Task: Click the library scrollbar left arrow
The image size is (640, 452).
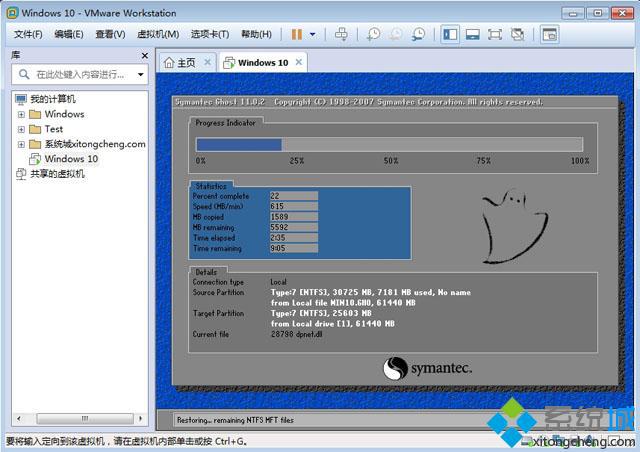Action: tap(19, 419)
